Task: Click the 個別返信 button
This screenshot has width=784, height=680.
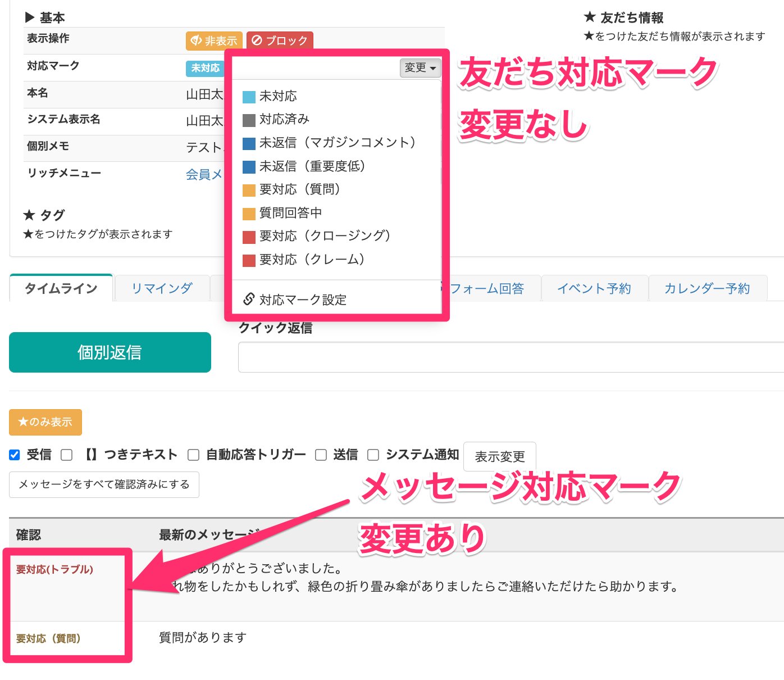Action: (110, 353)
